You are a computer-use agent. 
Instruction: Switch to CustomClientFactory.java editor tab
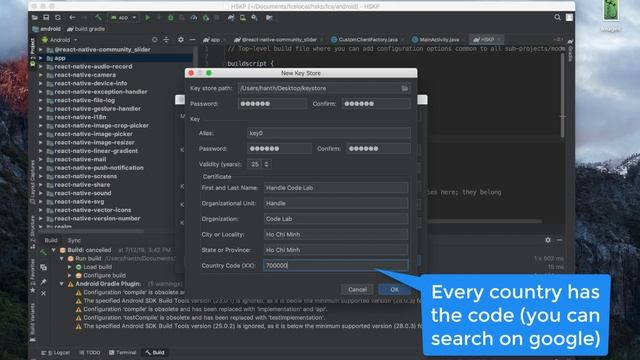click(x=364, y=40)
